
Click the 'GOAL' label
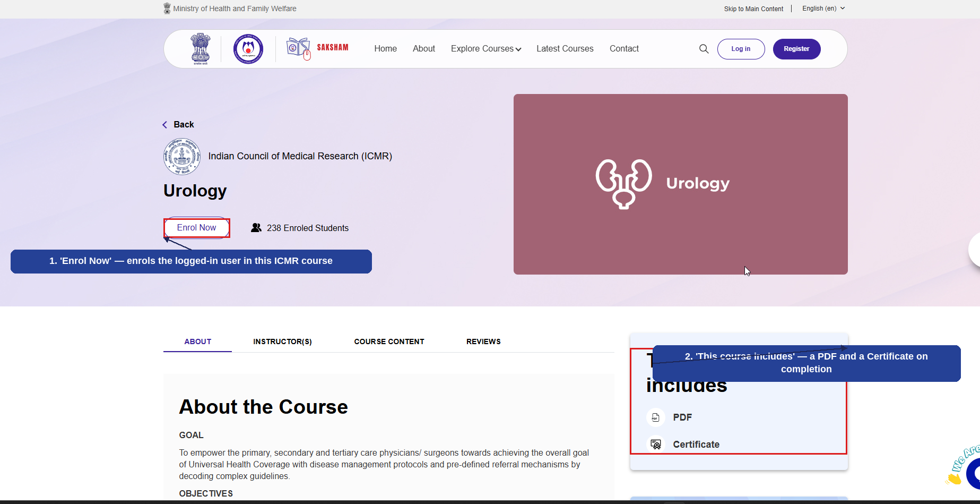191,435
